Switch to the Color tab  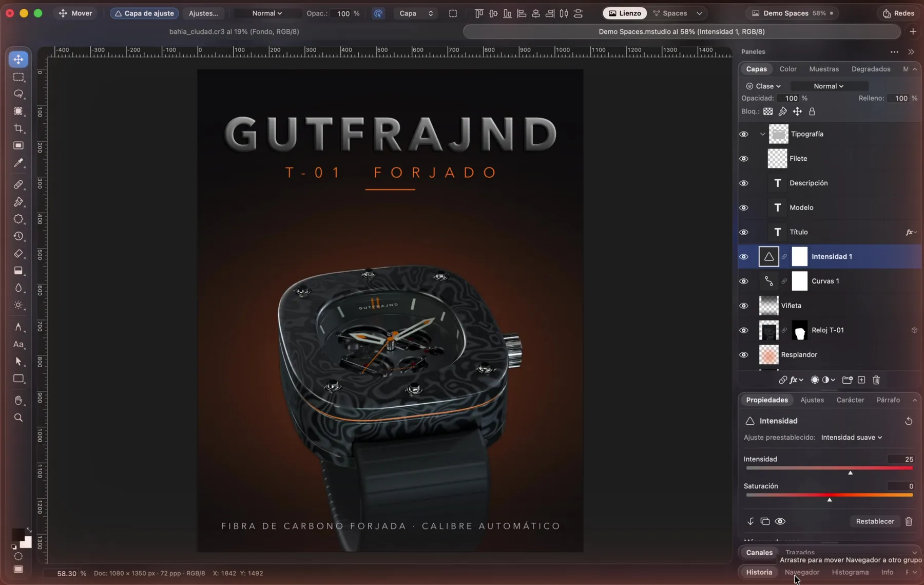(x=788, y=69)
